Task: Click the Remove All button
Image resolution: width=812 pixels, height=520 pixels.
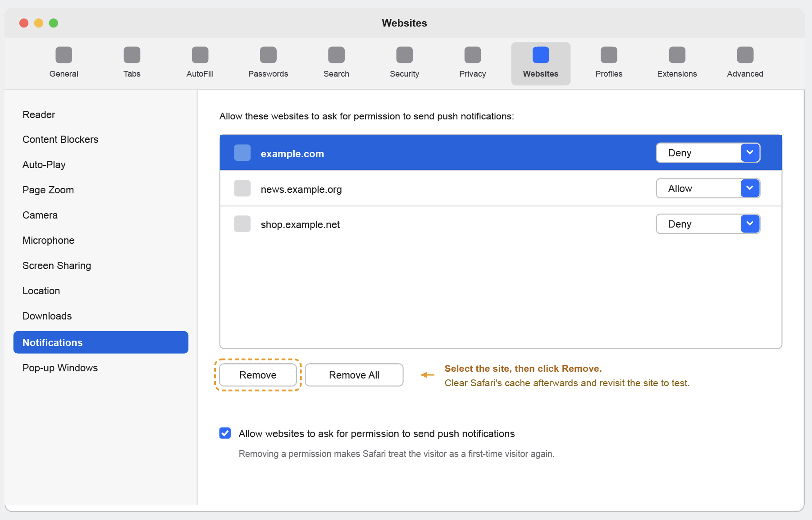Action: pos(354,375)
